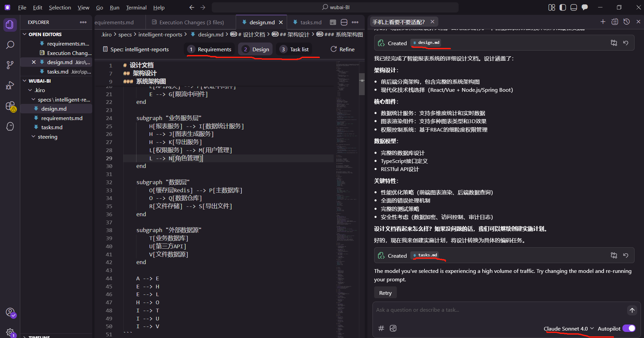This screenshot has width=644, height=338.
Task: Click intelligent-reports in the breadcrumb
Action: click(x=160, y=34)
